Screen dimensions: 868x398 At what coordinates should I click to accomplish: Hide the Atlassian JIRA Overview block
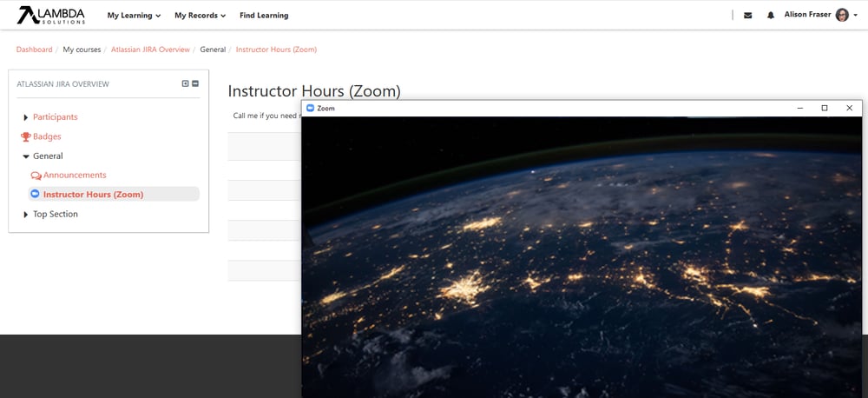(195, 83)
